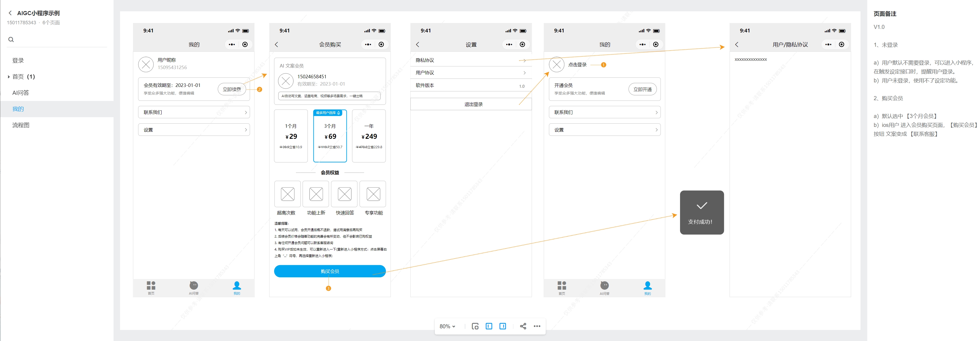This screenshot has width=980, height=341.
Task: Click the capsule close circle on logged-out 我的 screen
Action: 656,45
